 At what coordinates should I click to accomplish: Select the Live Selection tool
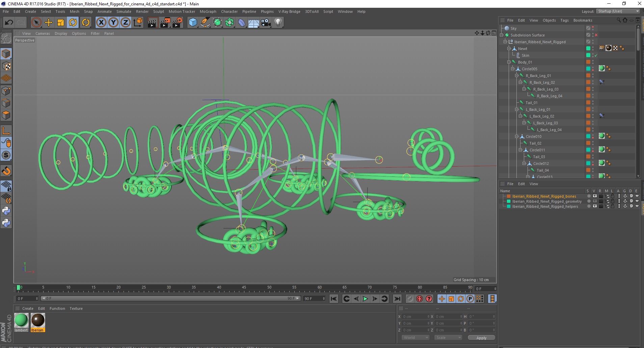(36, 23)
